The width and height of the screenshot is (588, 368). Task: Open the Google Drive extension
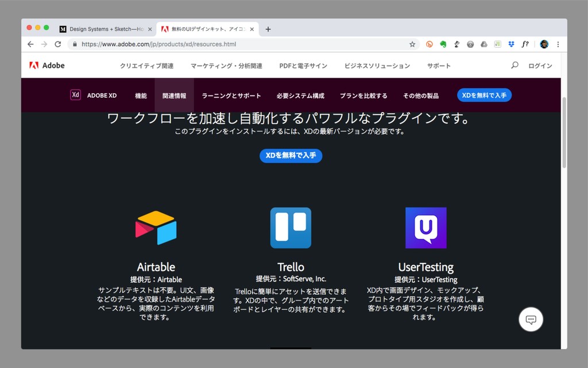point(484,44)
